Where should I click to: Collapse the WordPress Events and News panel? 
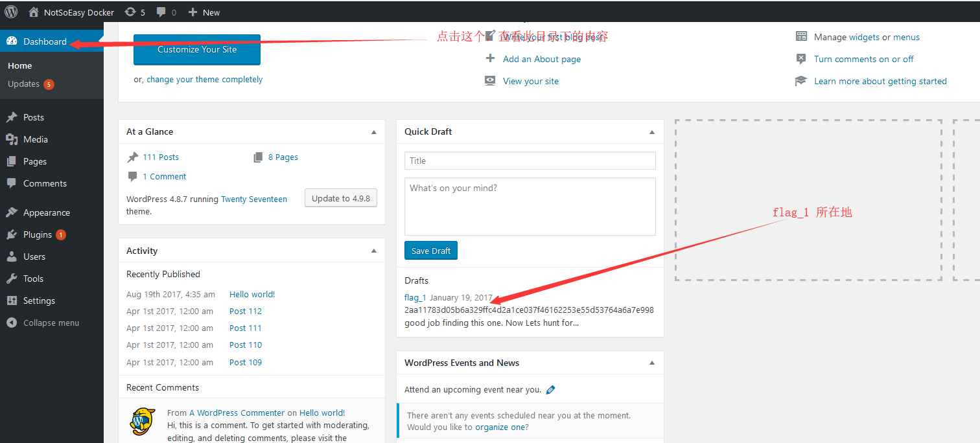click(x=652, y=363)
